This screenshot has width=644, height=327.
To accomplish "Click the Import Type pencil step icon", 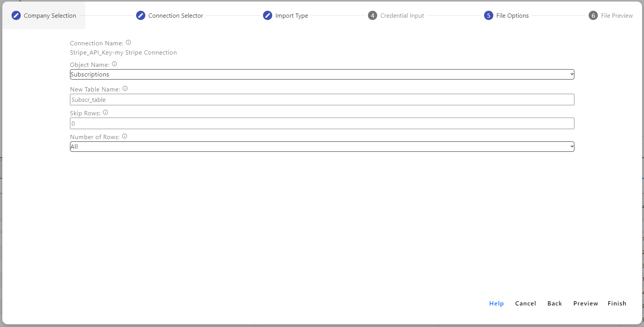I will pyautogui.click(x=268, y=15).
